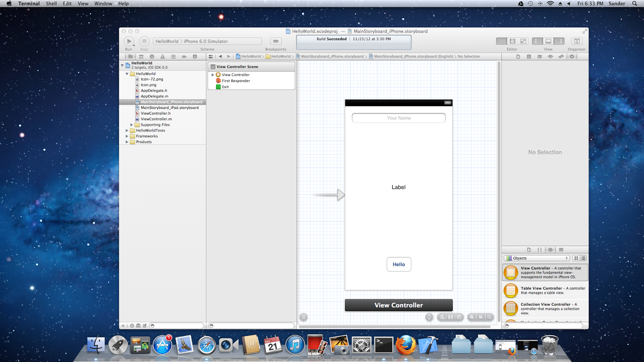Zoom in the storyboard canvas
This screenshot has height=362, width=644.
pyautogui.click(x=489, y=317)
